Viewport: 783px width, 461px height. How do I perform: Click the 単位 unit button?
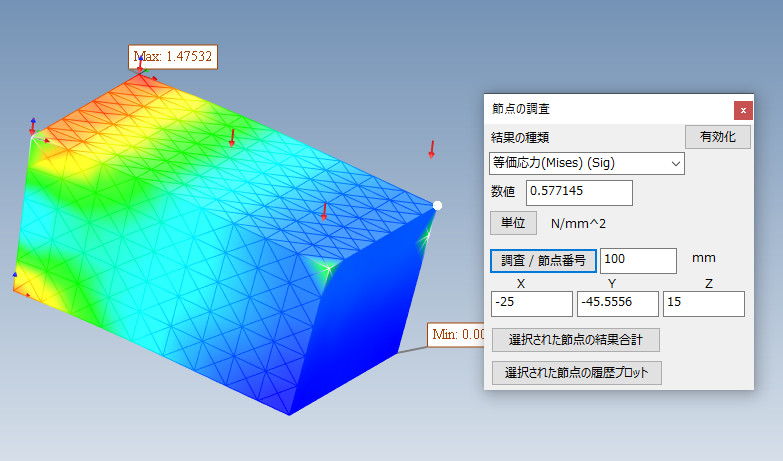tap(513, 223)
